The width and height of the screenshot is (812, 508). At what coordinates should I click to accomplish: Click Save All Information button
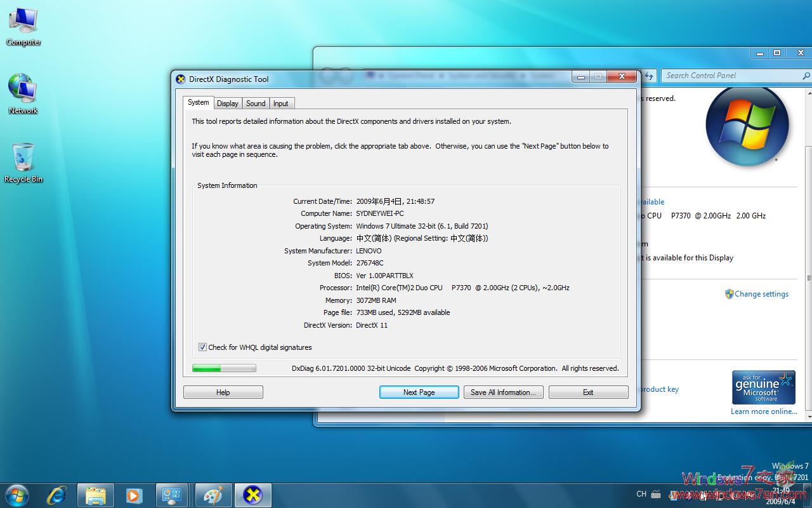tap(503, 392)
